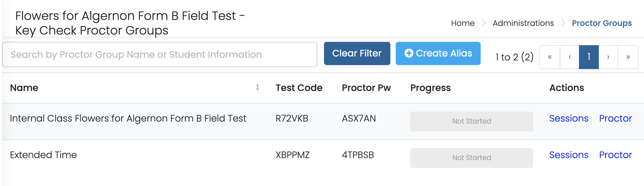Select page 1 in pagination
This screenshot has height=186, width=644.
[589, 57]
